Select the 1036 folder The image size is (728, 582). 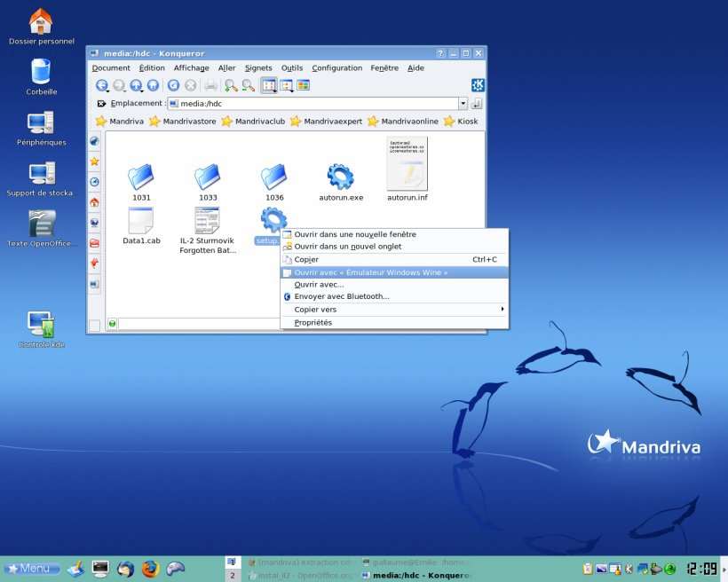coord(274,183)
